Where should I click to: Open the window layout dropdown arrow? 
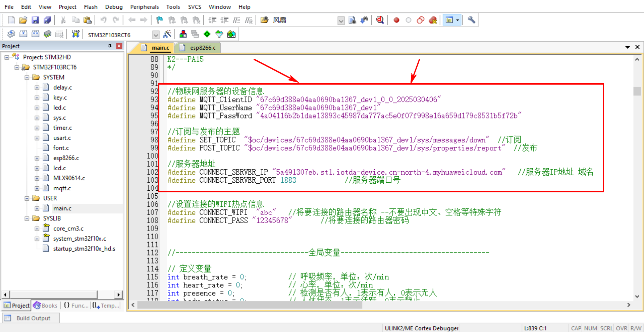point(458,20)
